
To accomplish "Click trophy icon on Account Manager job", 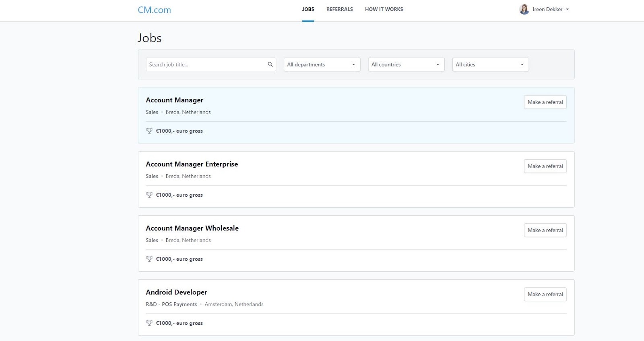I will tap(149, 131).
